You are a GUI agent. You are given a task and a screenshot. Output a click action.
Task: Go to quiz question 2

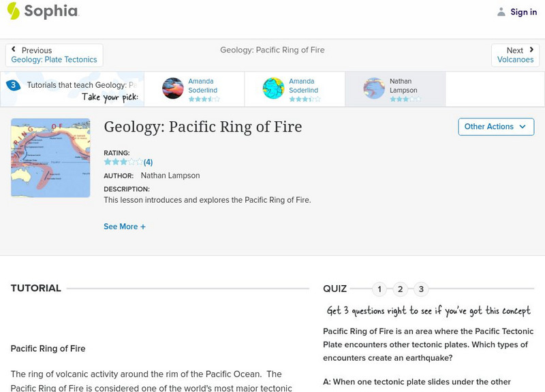point(401,289)
